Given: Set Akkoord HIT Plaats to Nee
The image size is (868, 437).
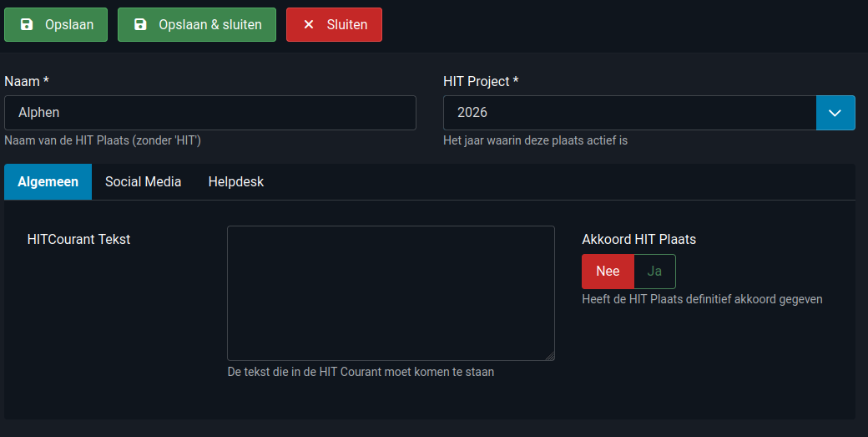Looking at the screenshot, I should tap(608, 272).
